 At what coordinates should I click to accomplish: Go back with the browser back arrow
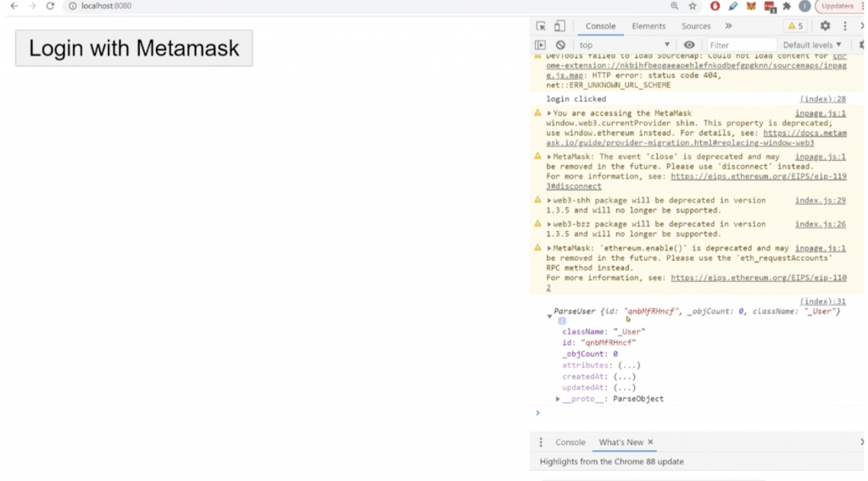[x=14, y=6]
